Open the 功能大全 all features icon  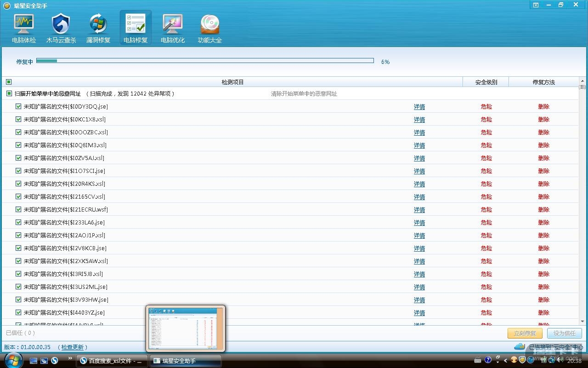pyautogui.click(x=210, y=29)
